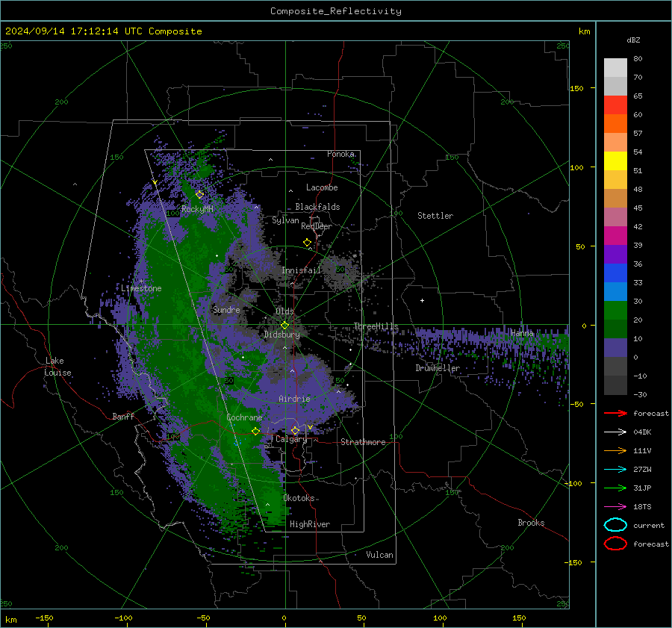This screenshot has height=628, width=672.
Task: Click the Banff label
Action: [123, 416]
